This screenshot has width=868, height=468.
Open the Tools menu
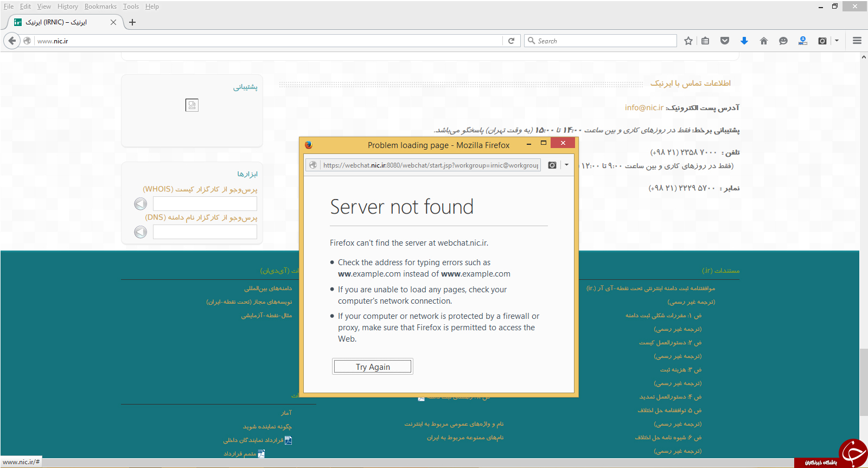tap(131, 7)
